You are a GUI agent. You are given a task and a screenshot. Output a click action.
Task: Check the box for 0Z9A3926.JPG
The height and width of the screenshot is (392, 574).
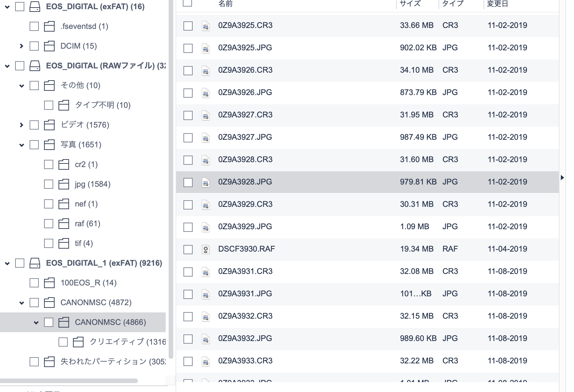pyautogui.click(x=188, y=93)
